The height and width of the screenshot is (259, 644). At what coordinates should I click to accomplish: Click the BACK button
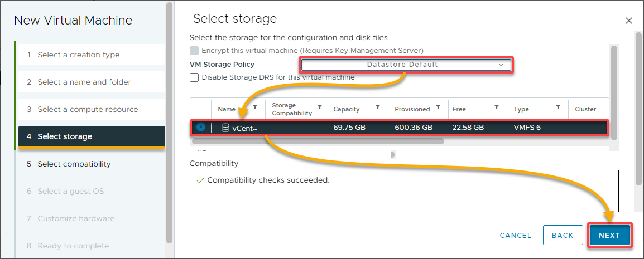(x=563, y=235)
